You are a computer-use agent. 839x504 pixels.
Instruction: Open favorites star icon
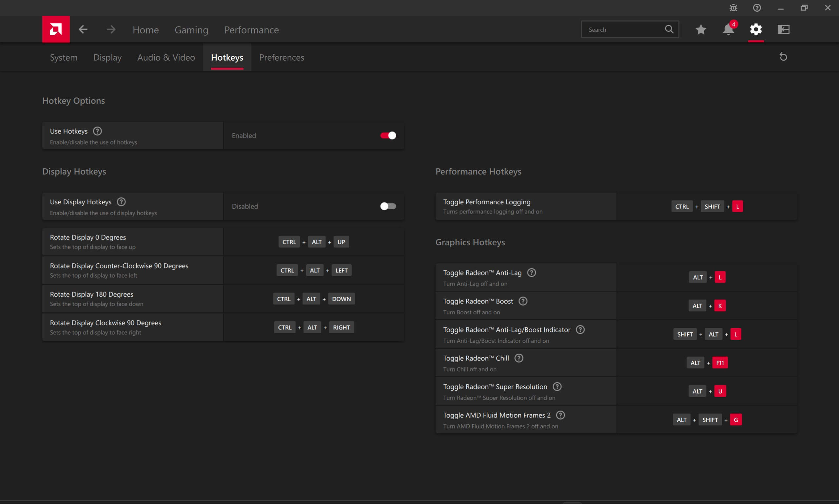(x=701, y=29)
